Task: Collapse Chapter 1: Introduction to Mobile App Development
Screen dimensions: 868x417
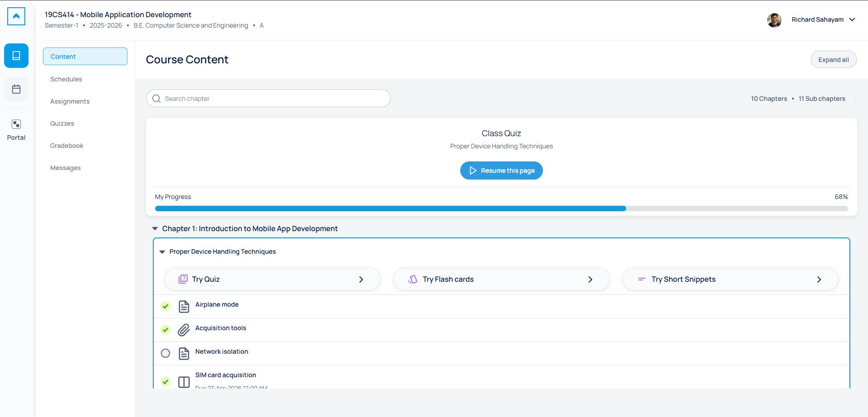Action: (x=156, y=228)
